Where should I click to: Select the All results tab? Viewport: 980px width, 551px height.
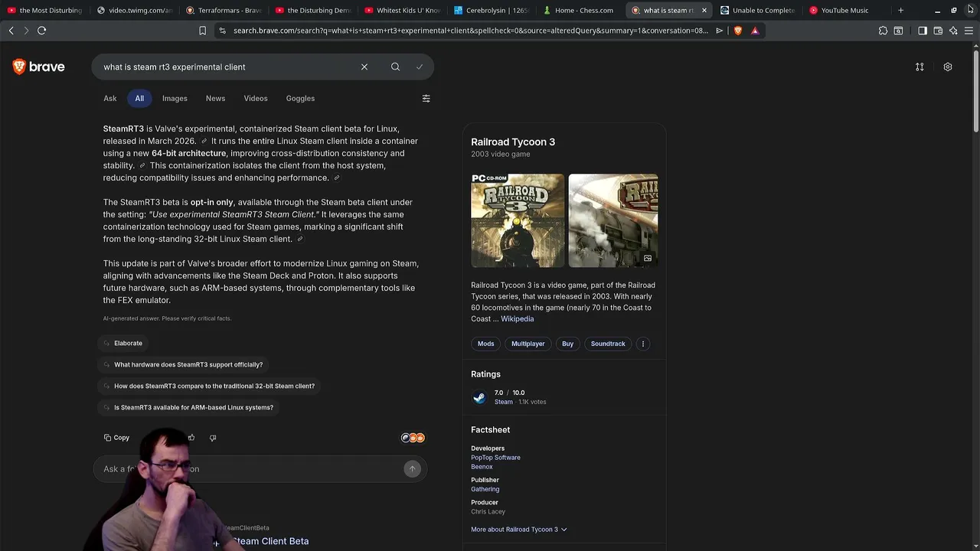[139, 98]
